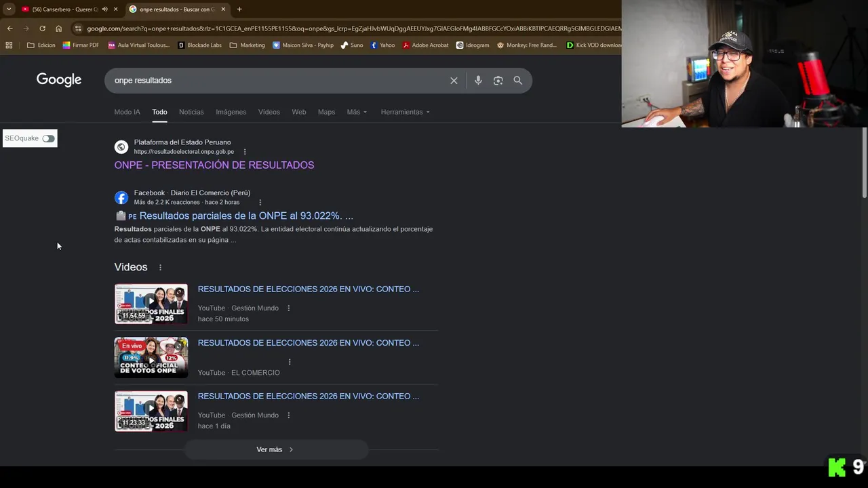Open Google Lens image search icon
868x488 pixels.
tap(498, 81)
